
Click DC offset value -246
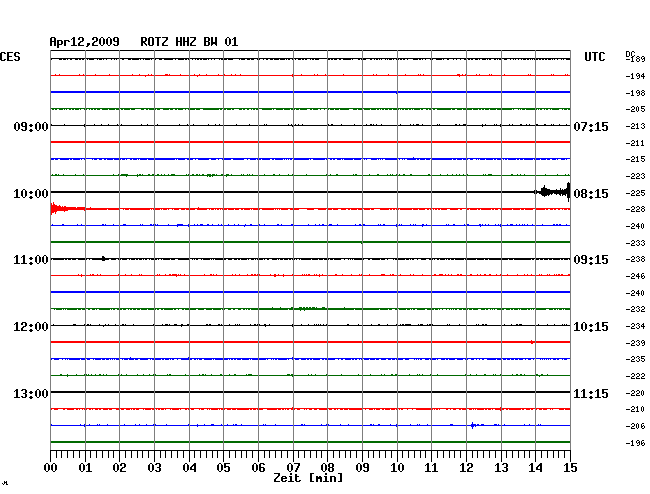pos(635,276)
